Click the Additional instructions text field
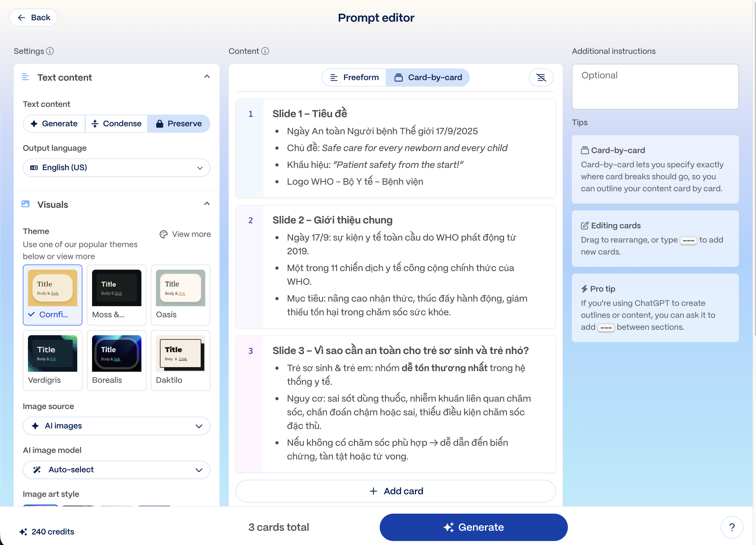This screenshot has width=756, height=545. click(655, 87)
